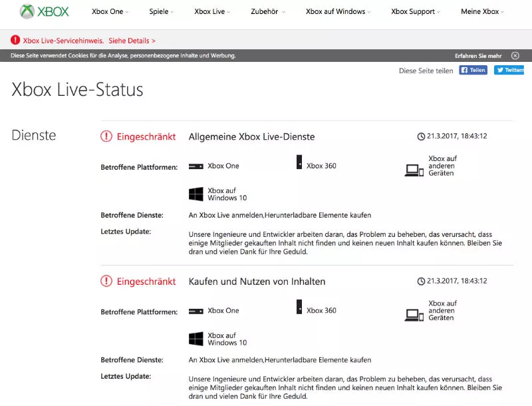532x406 pixels.
Task: Click Eingeschränkt warning icon for Allgemeine Xbox Live-Dienste
Action: pos(106,136)
